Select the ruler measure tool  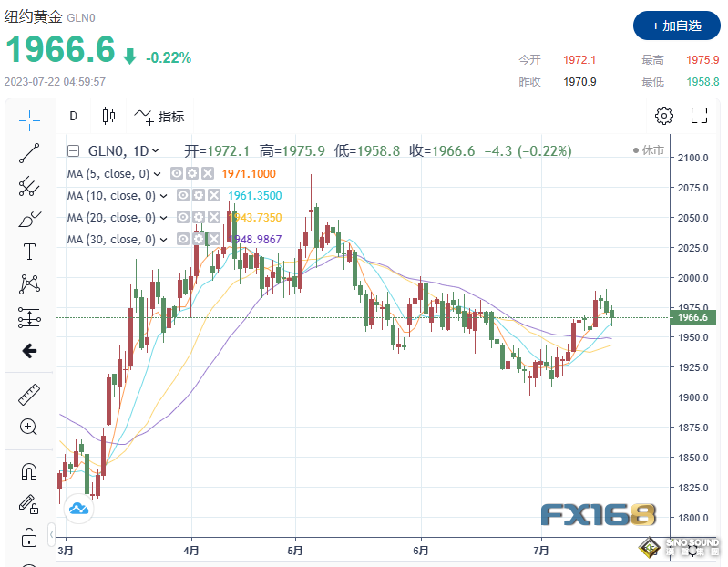coord(29,394)
